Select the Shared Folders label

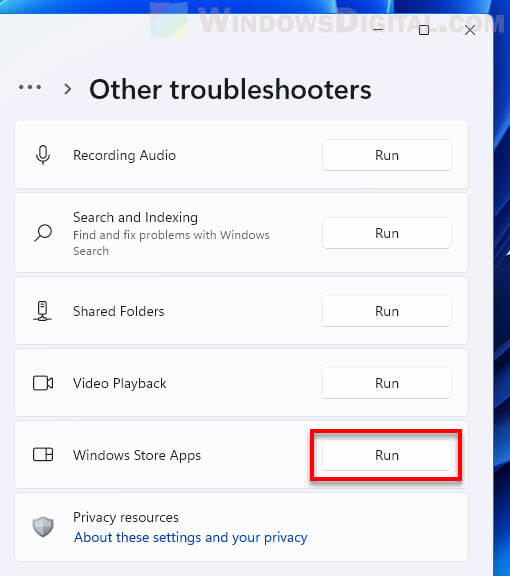[x=119, y=312]
